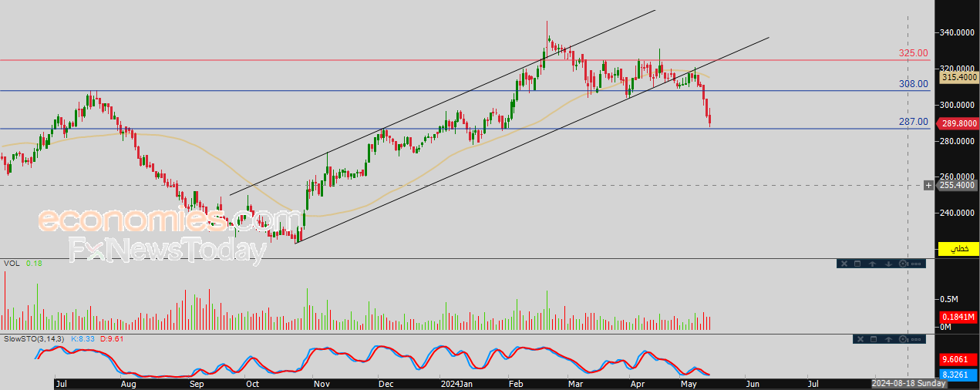
Task: Select the red 325.00 resistance line label
Action: 913,53
